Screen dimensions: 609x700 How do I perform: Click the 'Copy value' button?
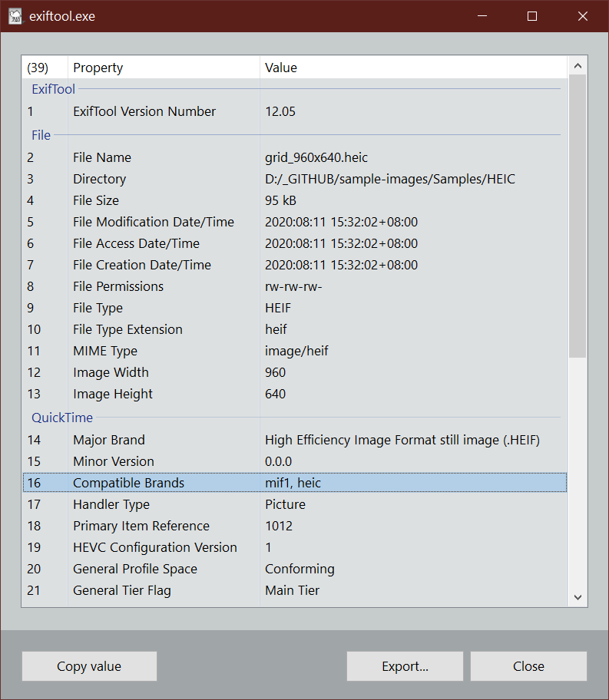88,665
